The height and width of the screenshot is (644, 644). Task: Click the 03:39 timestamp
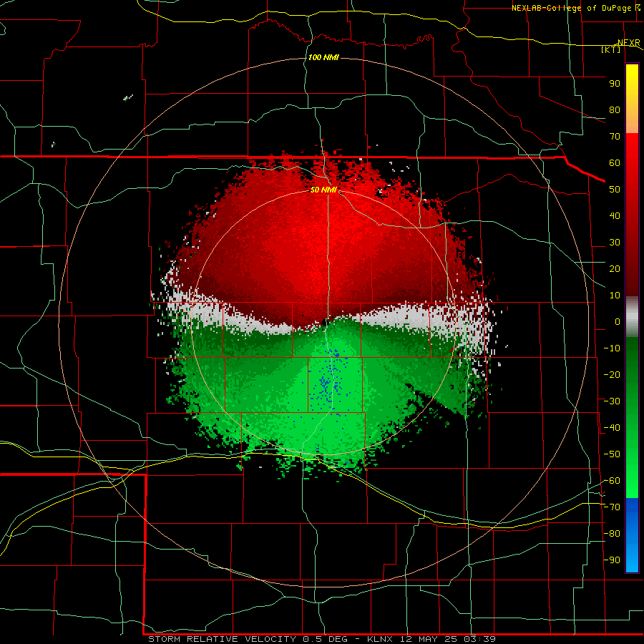(479, 639)
